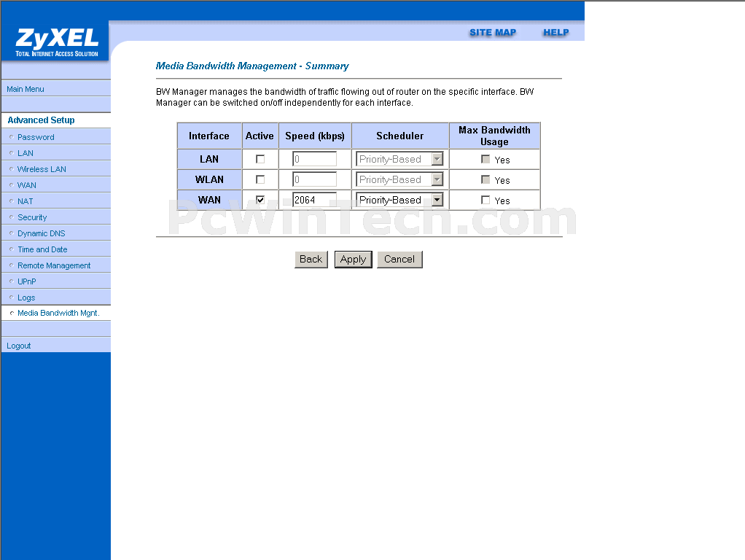
Task: Click the Interface column header
Action: [x=209, y=136]
